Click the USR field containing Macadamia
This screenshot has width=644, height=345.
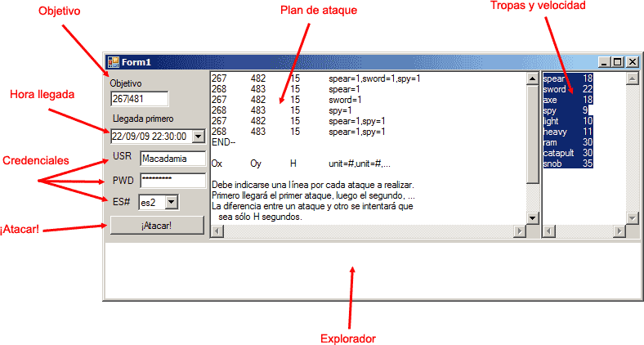[x=172, y=158]
